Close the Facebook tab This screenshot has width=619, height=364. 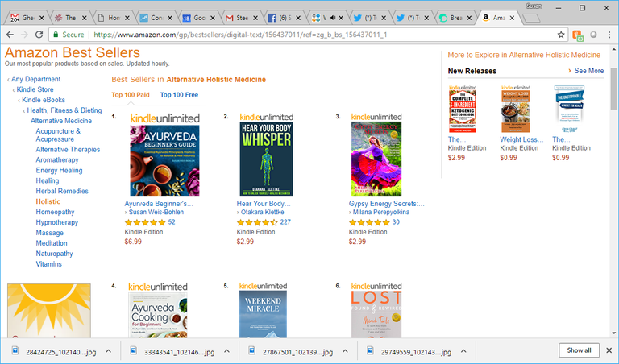pos(298,18)
